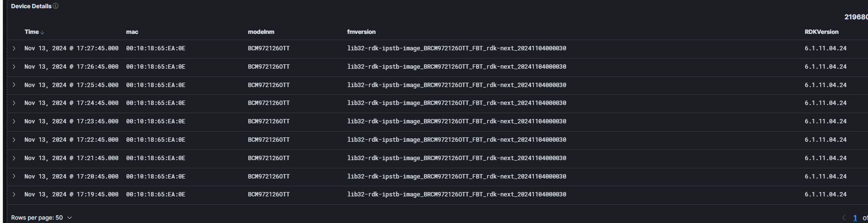Click the RDKVersion column header
The height and width of the screenshot is (223, 868).
pos(821,32)
